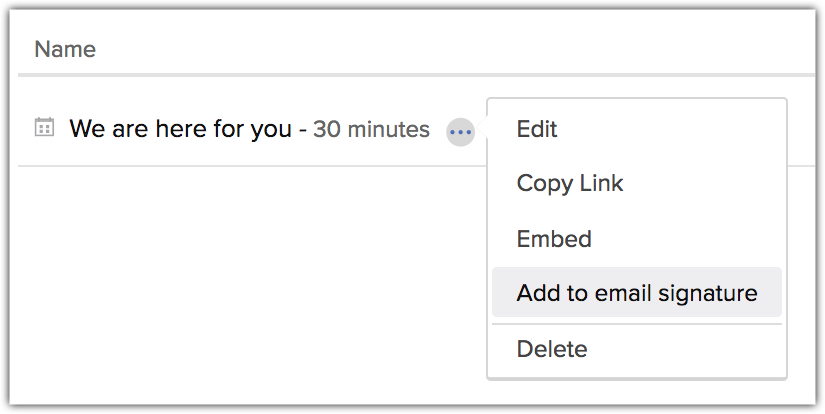Screen dimensions: 825x414
Task: Click the empty area below the meeting row
Action: click(x=240, y=280)
